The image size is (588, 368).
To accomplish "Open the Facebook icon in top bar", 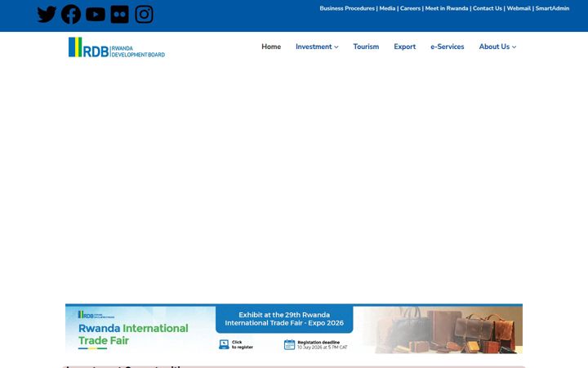I will click(71, 15).
